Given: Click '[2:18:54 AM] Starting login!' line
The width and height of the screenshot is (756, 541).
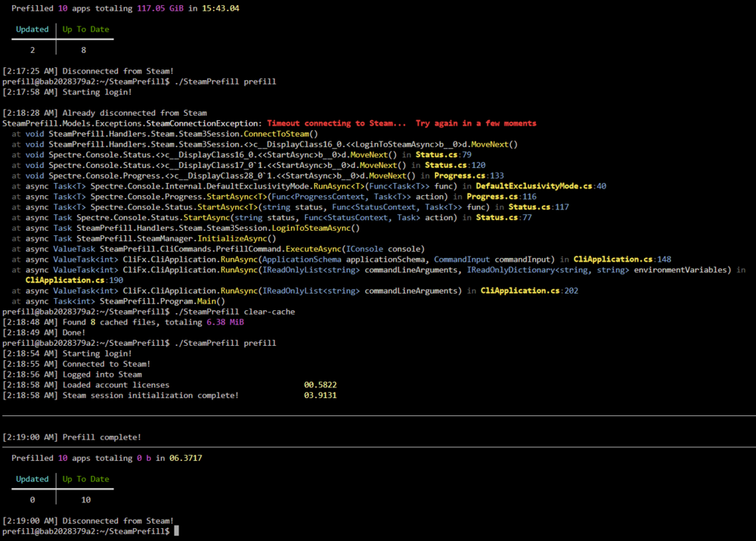Looking at the screenshot, I should (x=67, y=353).
